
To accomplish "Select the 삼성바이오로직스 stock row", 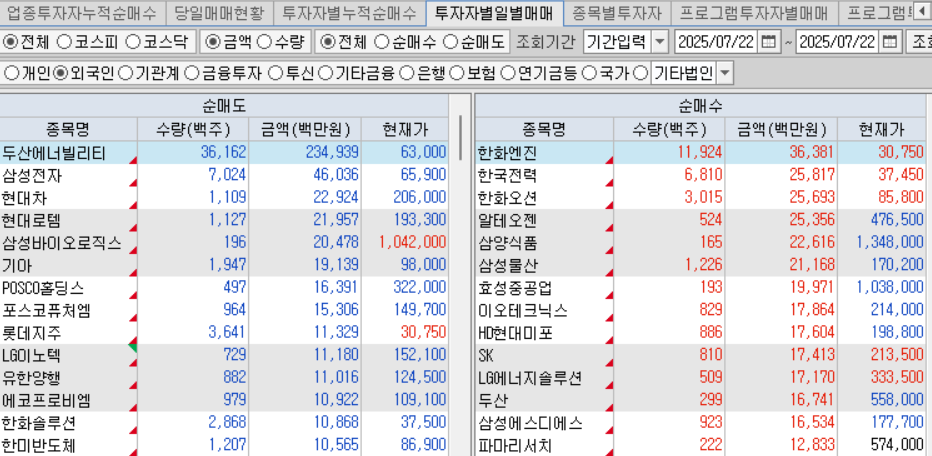I will point(224,243).
